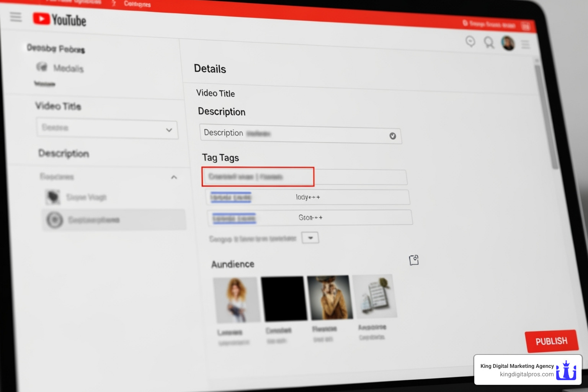Select the circular target icon in the left sidebar
588x392 pixels.
coord(55,220)
